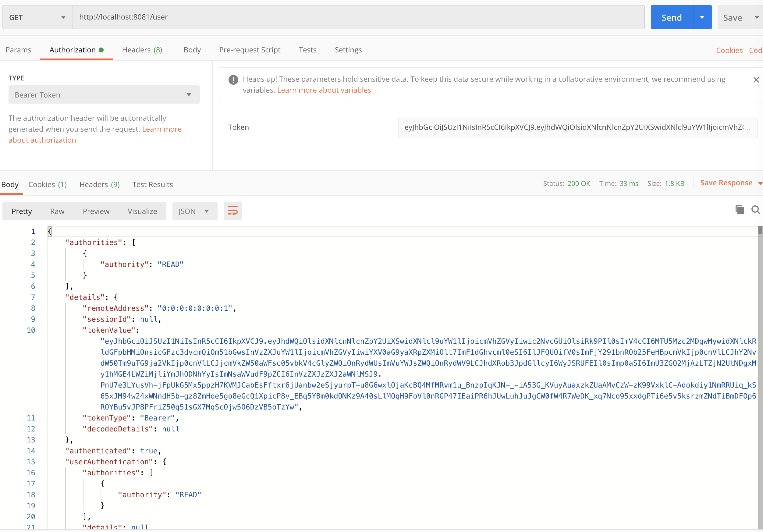
Task: Open the Save button dropdown arrow
Action: click(756, 17)
